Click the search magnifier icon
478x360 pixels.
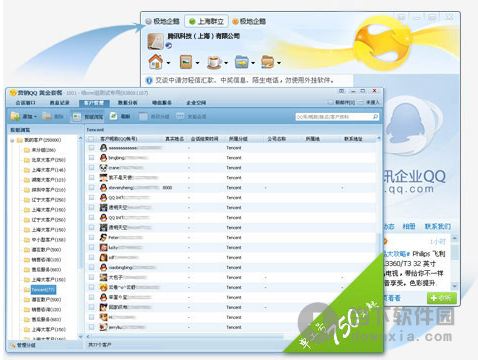tap(375, 117)
